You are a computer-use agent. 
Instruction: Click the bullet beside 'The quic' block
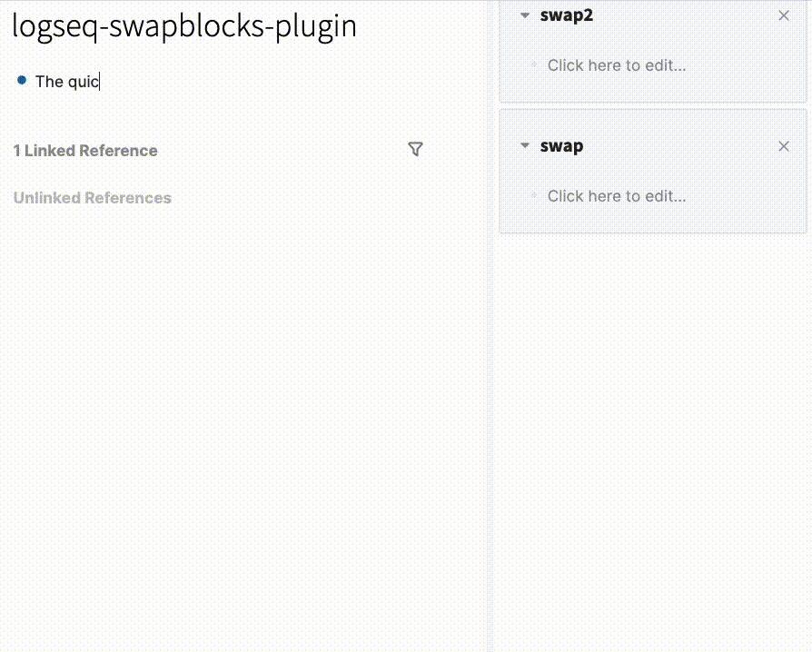[22, 81]
